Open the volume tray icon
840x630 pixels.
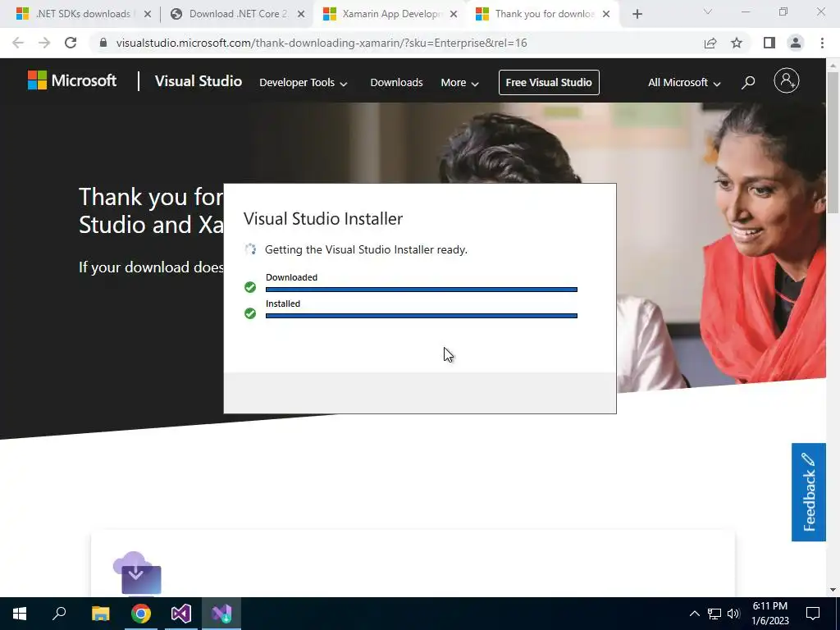733,614
